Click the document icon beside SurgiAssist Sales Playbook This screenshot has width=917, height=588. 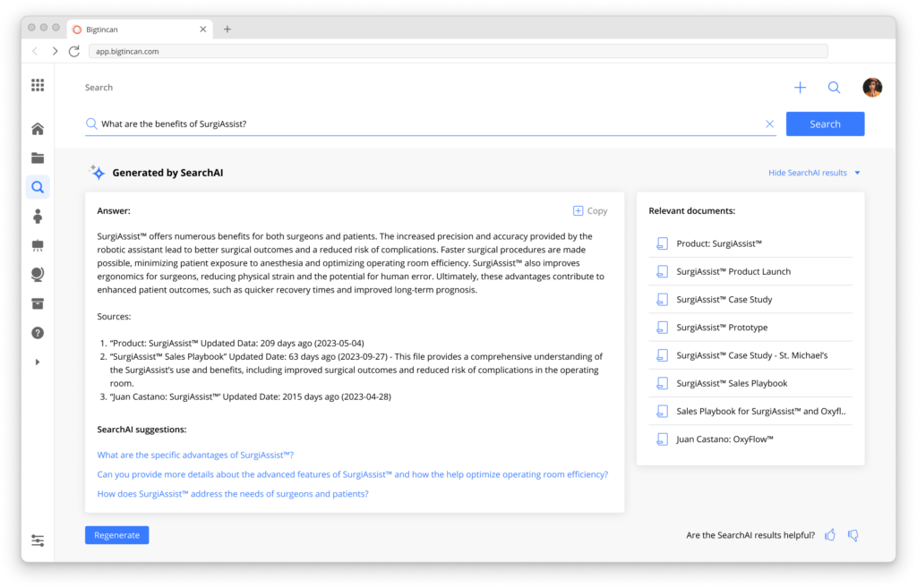[662, 383]
